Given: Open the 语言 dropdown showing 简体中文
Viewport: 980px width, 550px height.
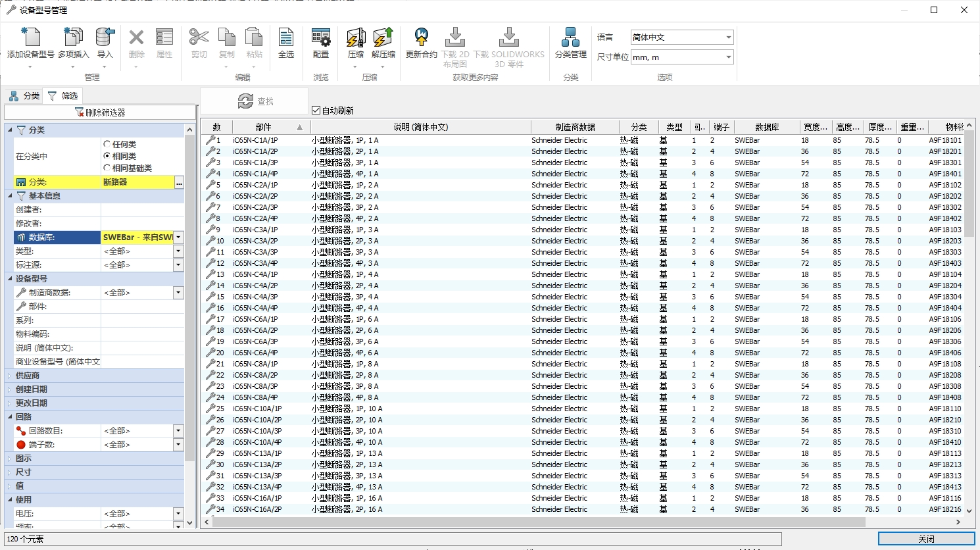Looking at the screenshot, I should pos(681,37).
